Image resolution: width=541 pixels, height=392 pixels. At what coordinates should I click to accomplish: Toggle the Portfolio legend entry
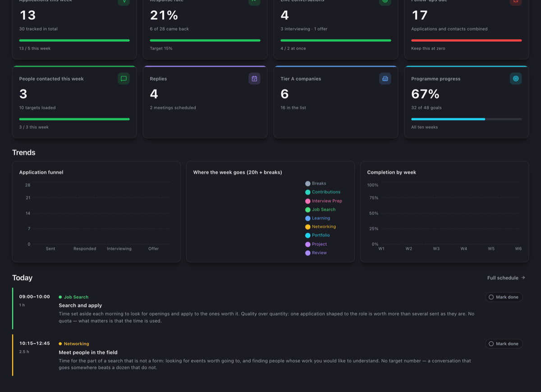tap(317, 235)
